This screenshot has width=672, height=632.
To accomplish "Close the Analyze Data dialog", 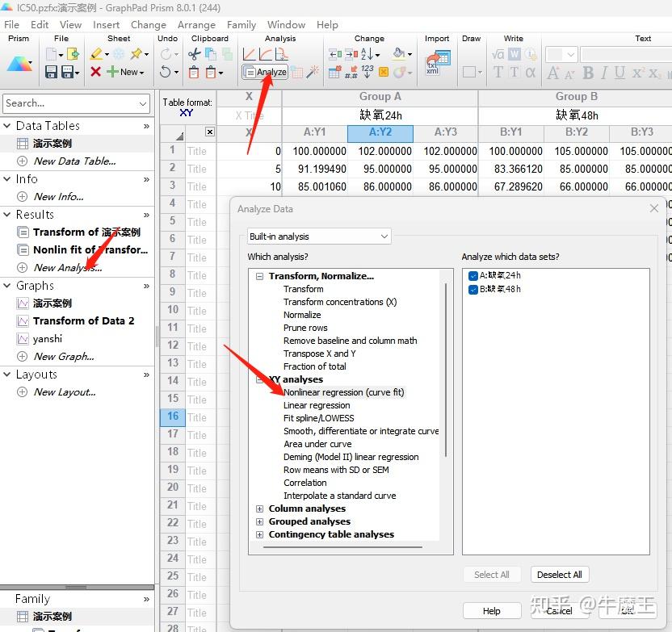I will pos(654,208).
